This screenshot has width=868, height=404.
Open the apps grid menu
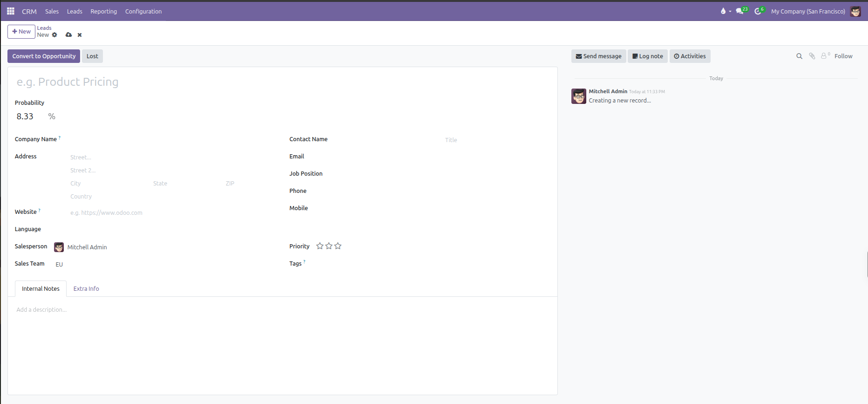pyautogui.click(x=11, y=11)
